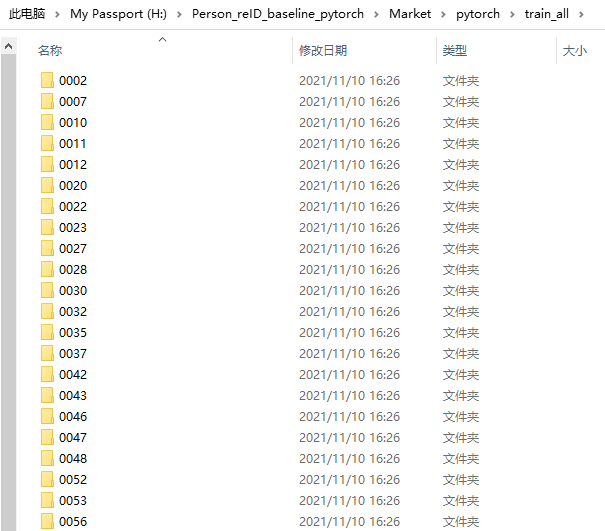Click the folder icon for 0027
Image resolution: width=605 pixels, height=531 pixels.
click(x=47, y=248)
